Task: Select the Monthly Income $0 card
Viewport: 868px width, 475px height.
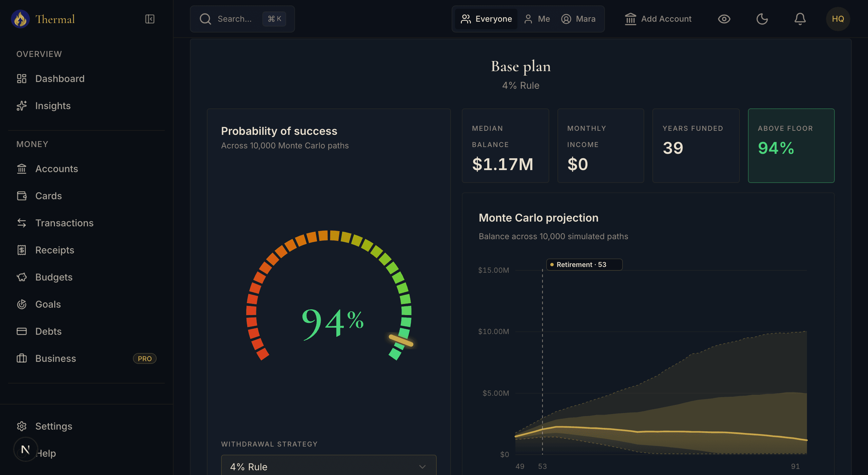Action: (600, 146)
